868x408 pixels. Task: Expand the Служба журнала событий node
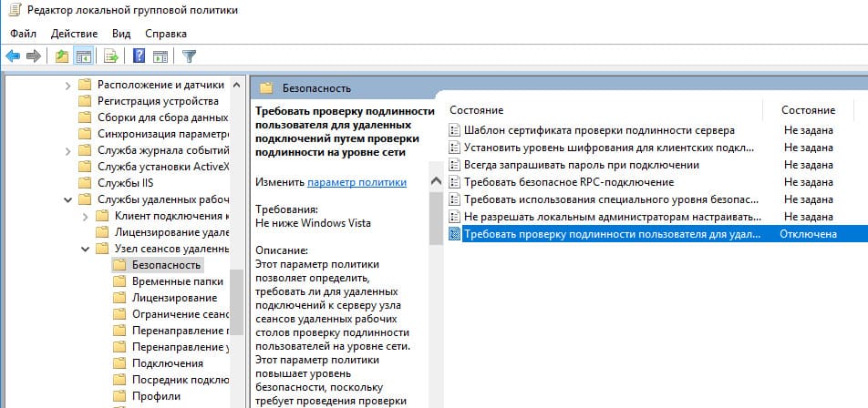pyautogui.click(x=67, y=151)
